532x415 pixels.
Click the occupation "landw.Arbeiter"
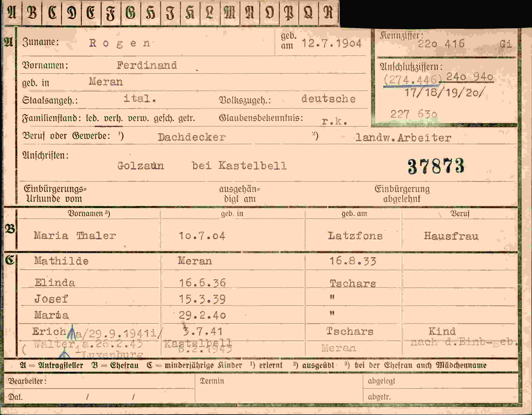(x=403, y=138)
